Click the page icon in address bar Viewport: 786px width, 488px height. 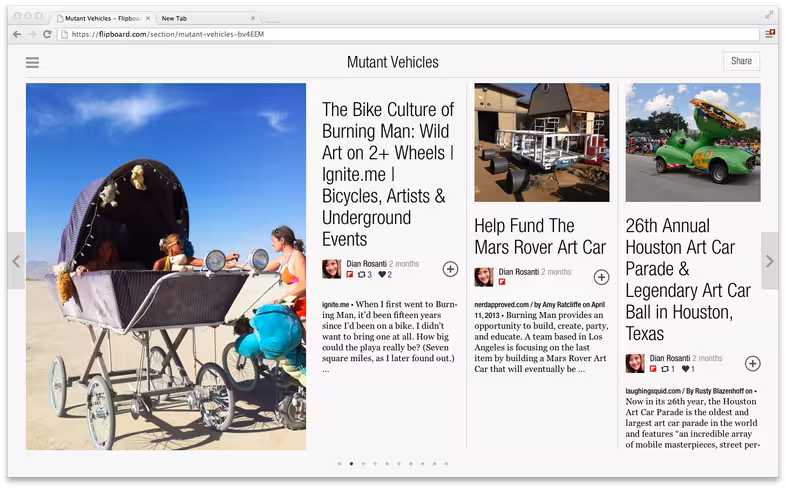coord(64,34)
